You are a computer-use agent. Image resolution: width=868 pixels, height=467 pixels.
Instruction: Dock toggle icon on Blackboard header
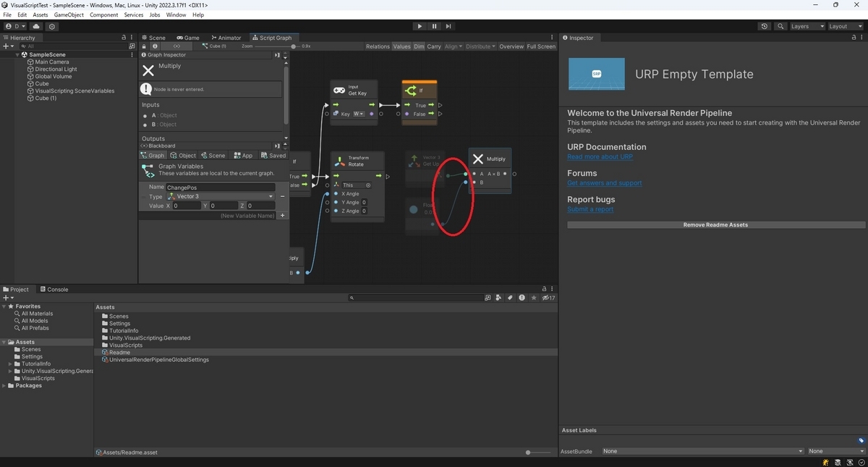point(277,146)
